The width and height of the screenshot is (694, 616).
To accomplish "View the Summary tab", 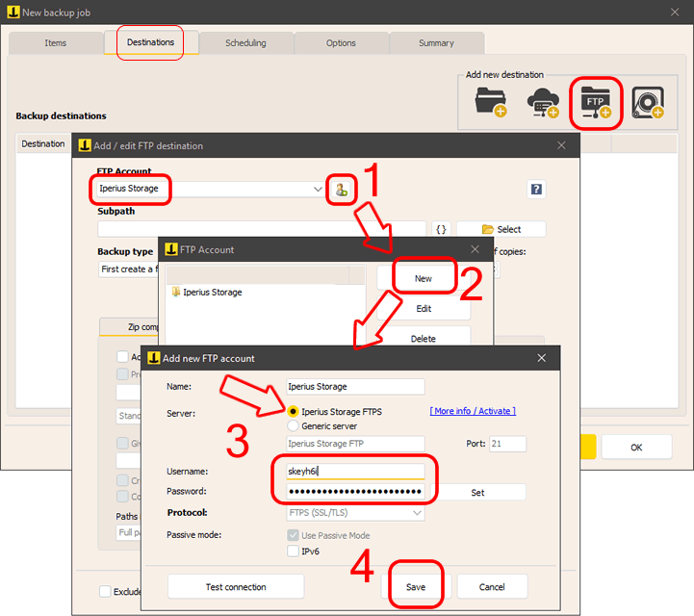I will 436,43.
